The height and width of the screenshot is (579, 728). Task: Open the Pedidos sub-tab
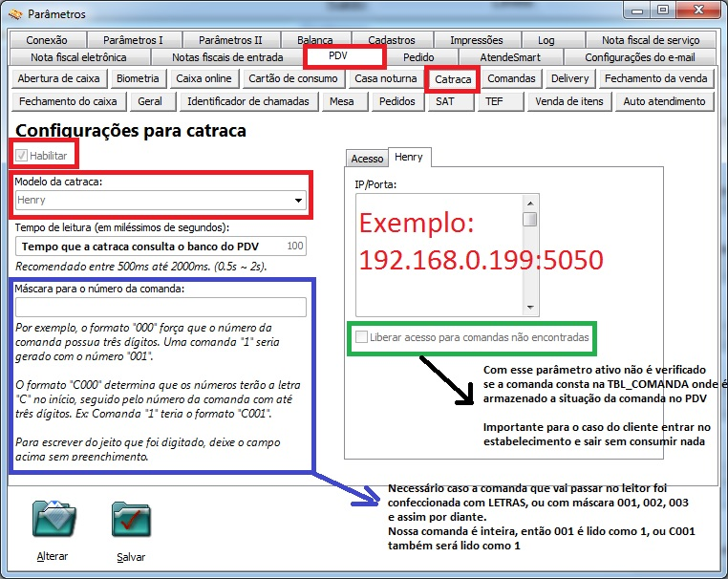[397, 101]
